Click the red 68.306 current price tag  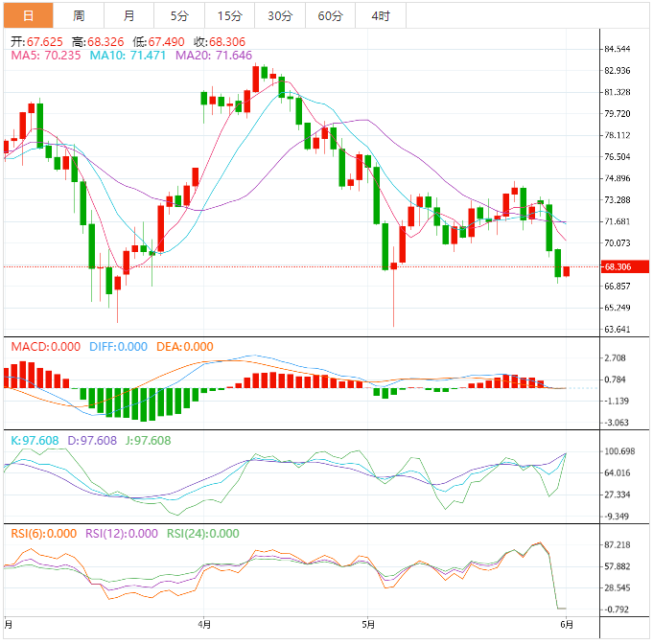pos(624,266)
